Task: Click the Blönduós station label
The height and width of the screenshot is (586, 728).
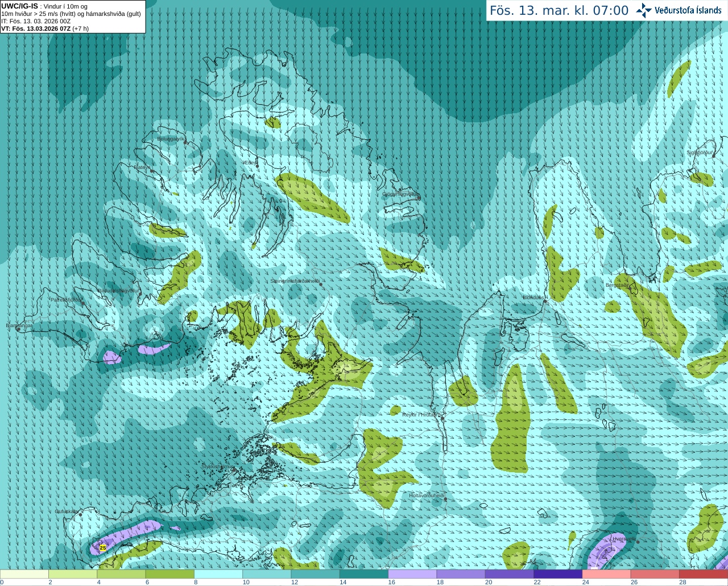Action: [x=533, y=298]
